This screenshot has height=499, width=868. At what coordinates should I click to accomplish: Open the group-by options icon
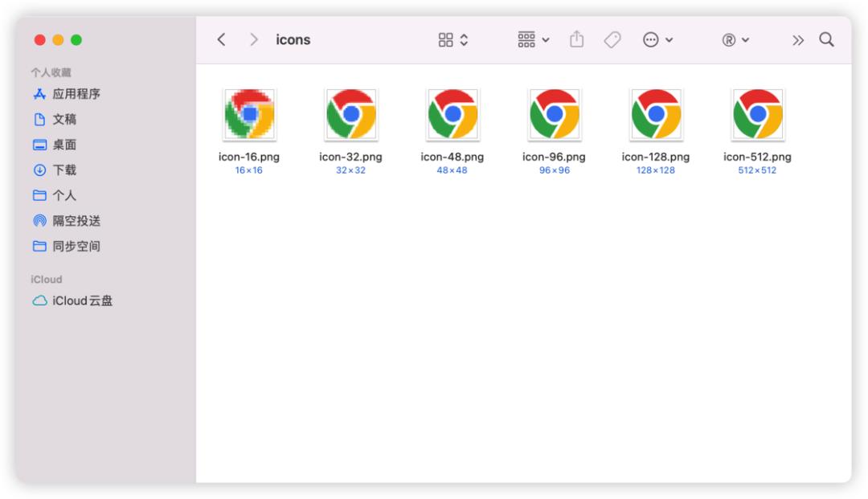[x=526, y=39]
